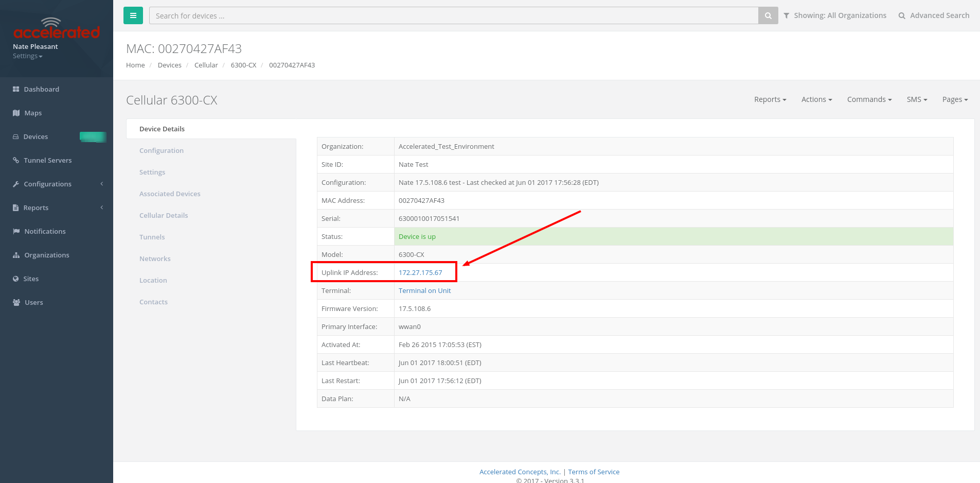
Task: Switch to the Configuration tab
Action: click(x=162, y=150)
